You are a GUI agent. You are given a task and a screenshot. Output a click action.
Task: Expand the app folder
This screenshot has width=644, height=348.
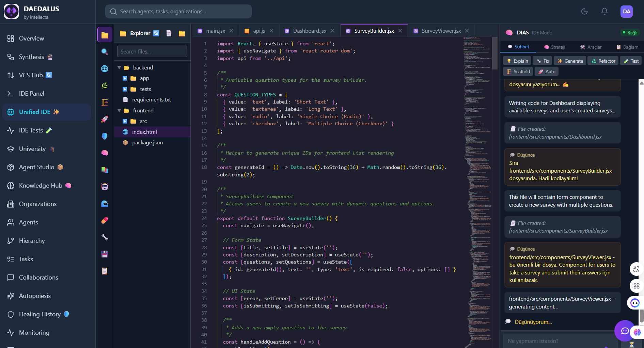pyautogui.click(x=125, y=78)
